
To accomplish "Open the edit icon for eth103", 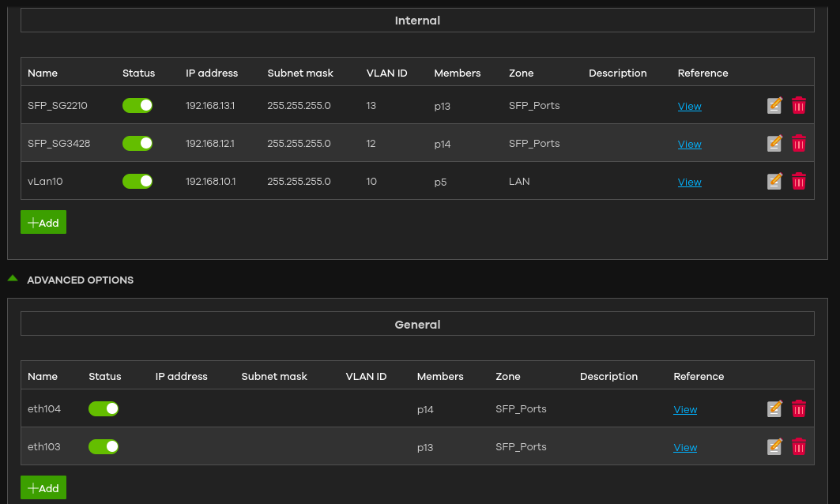I will (x=774, y=446).
